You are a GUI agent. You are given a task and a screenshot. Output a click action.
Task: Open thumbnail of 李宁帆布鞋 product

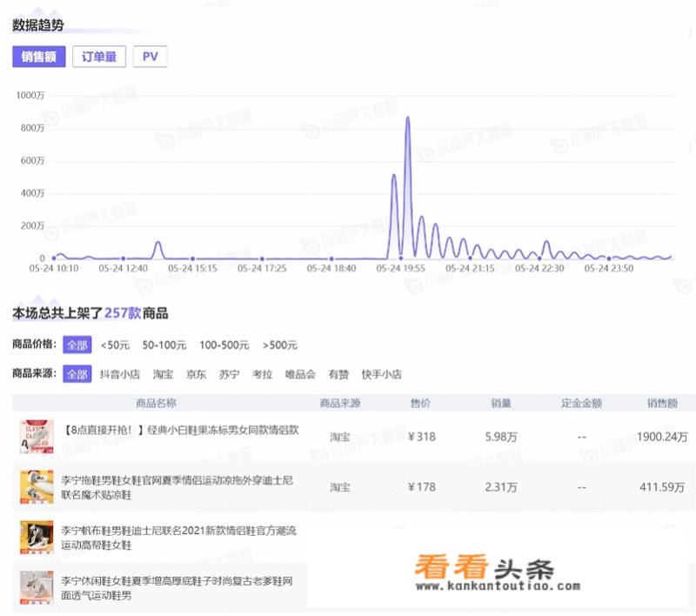coord(37,537)
